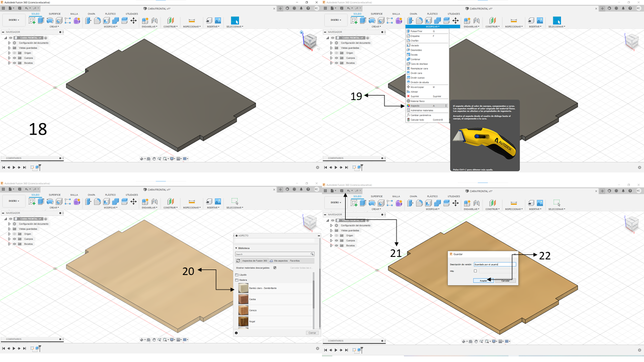
Task: Toggle CARA FRONTAL v1 eye in Aspecto window
Action: pos(10,220)
